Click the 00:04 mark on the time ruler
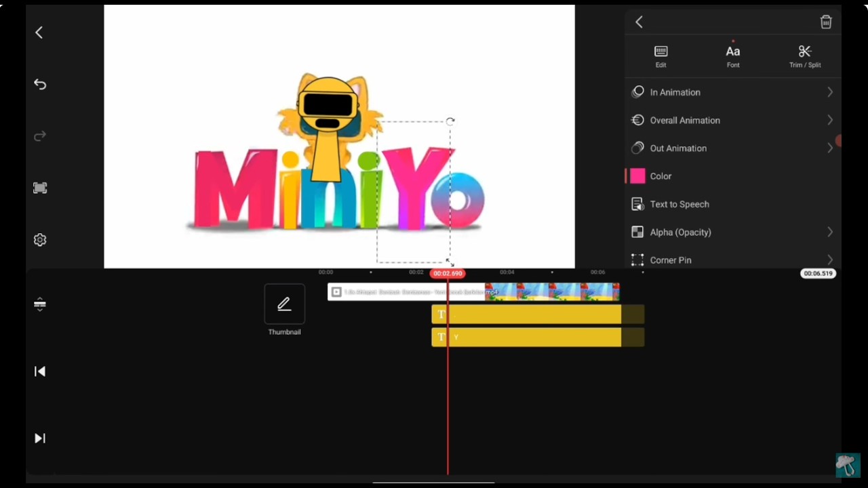The width and height of the screenshot is (868, 488). click(x=507, y=272)
